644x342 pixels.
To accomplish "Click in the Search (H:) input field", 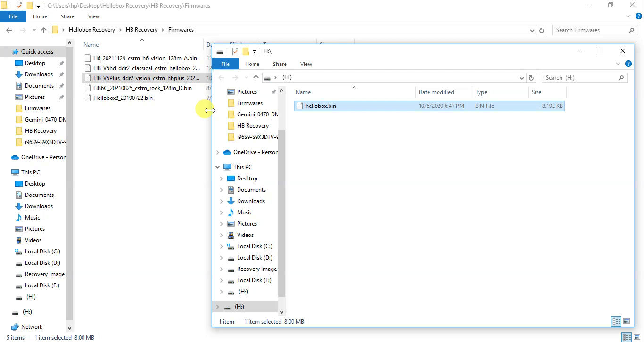I will point(580,78).
